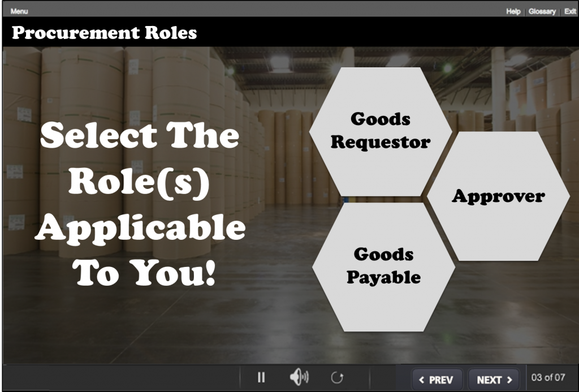Select the Approver role
This screenshot has width=579, height=392.
tap(499, 196)
